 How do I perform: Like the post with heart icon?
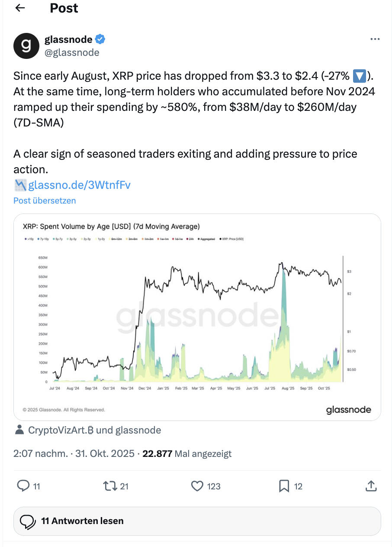(x=197, y=486)
